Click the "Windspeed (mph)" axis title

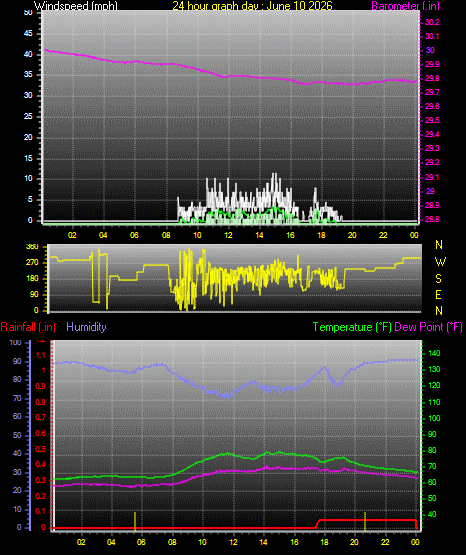click(76, 5)
